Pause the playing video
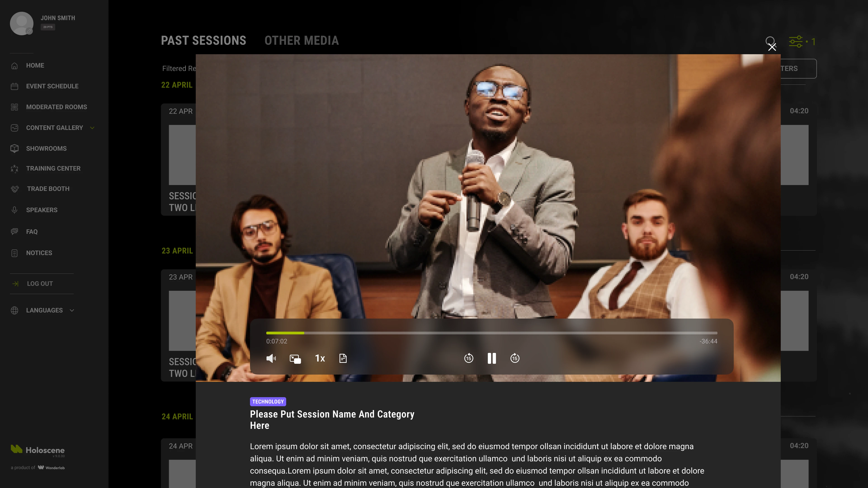868x488 pixels. (x=492, y=358)
